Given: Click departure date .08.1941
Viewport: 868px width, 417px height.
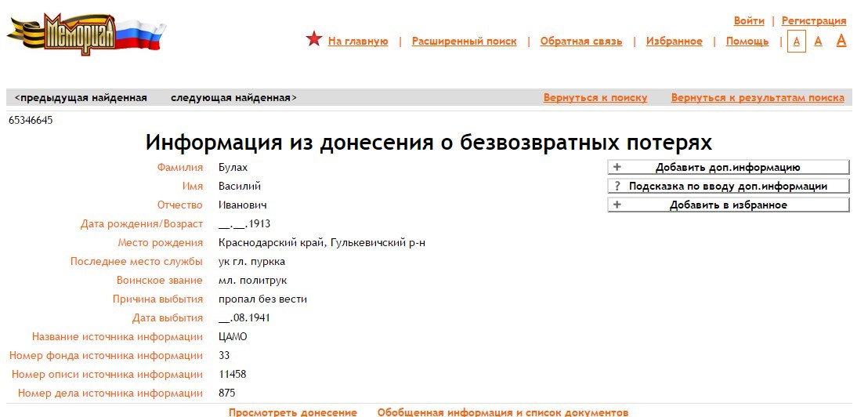Looking at the screenshot, I should tap(244, 318).
